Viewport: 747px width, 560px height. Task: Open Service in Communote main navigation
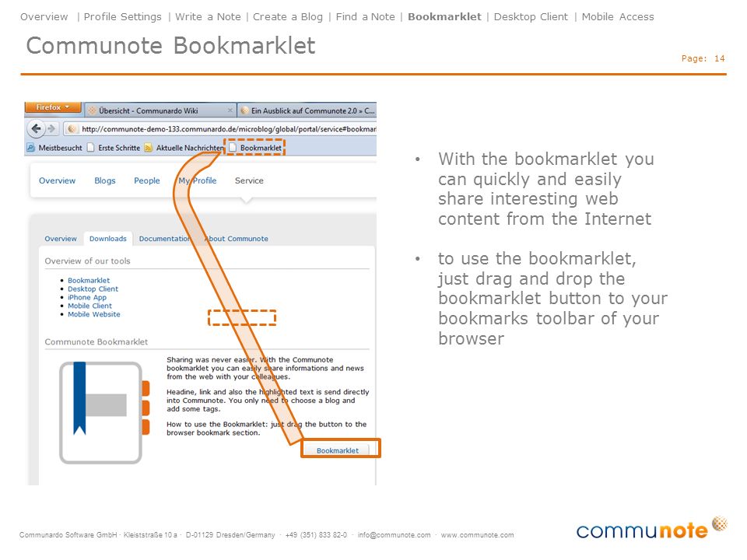click(x=249, y=180)
